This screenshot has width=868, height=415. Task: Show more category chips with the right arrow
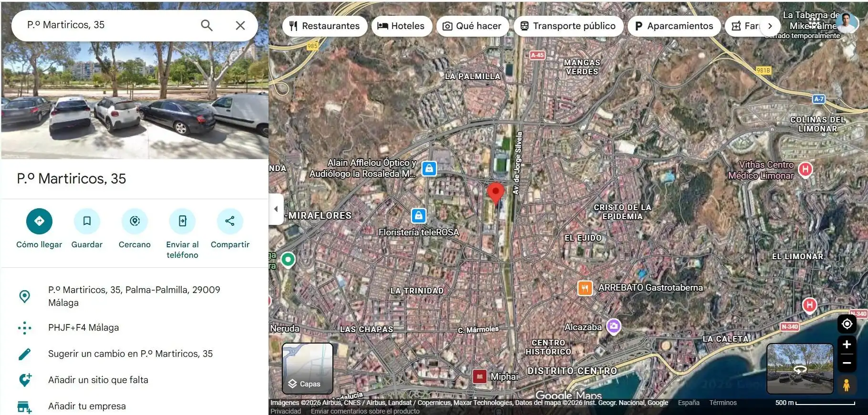pyautogui.click(x=770, y=26)
